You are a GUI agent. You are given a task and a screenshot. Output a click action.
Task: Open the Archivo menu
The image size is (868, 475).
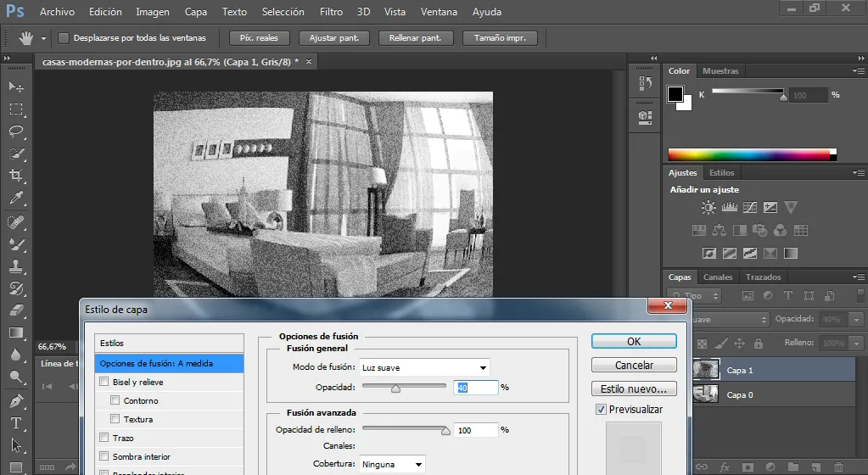(x=57, y=12)
